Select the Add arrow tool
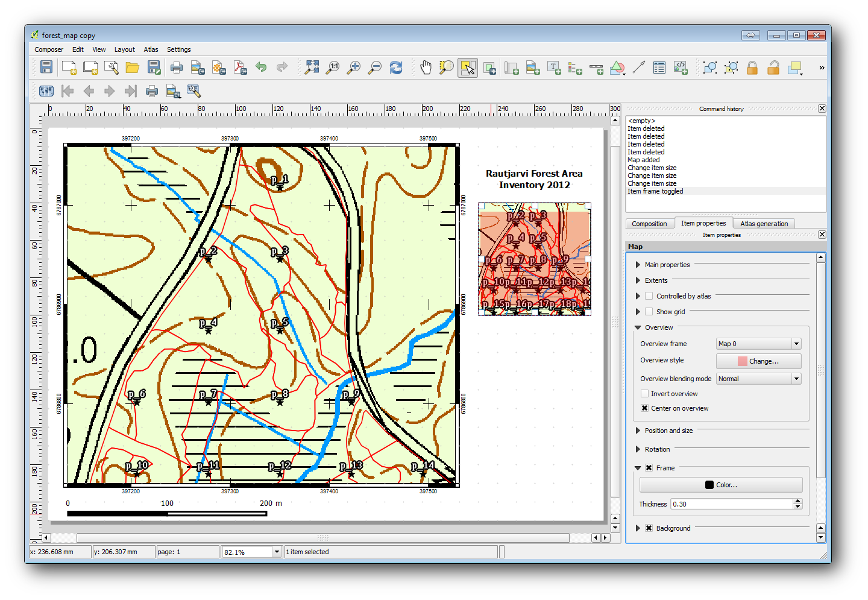This screenshot has width=868, height=600. pyautogui.click(x=639, y=68)
